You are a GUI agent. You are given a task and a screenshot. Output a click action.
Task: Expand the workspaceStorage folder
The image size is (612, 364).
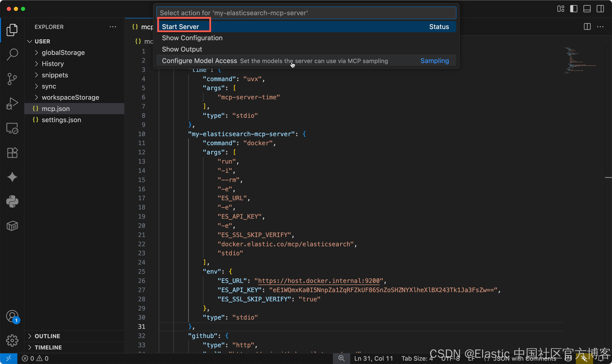[75, 97]
